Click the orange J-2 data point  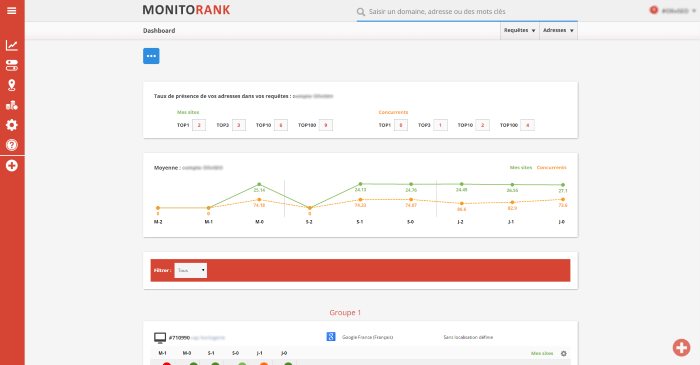point(462,203)
